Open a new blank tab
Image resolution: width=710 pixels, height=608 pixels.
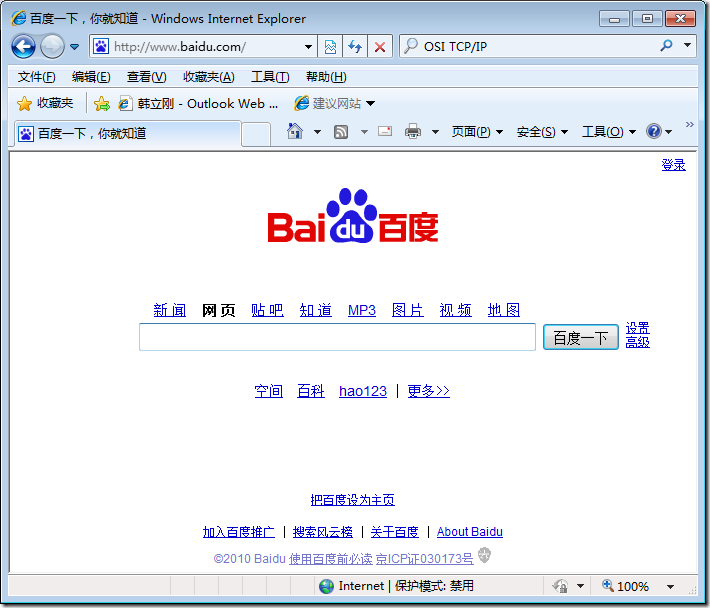(256, 134)
